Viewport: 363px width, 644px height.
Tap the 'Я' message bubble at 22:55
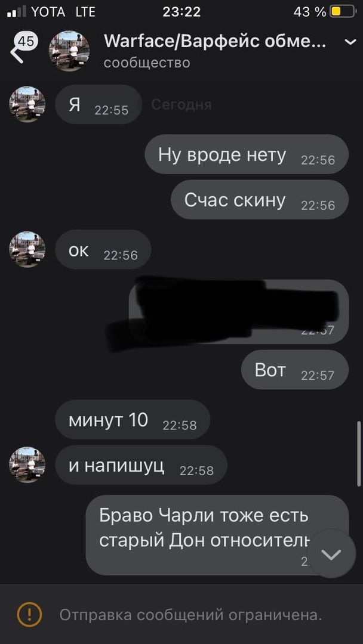coord(99,104)
